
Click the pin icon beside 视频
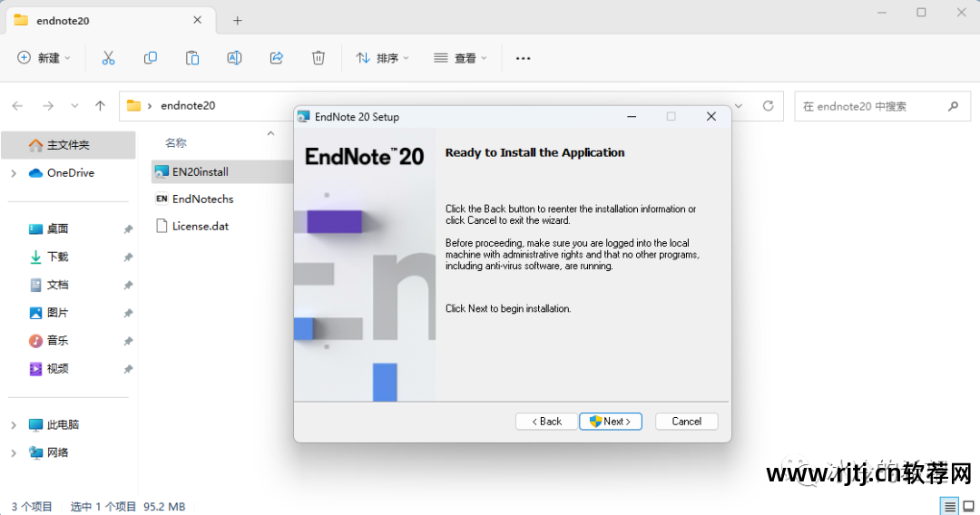[x=128, y=369]
